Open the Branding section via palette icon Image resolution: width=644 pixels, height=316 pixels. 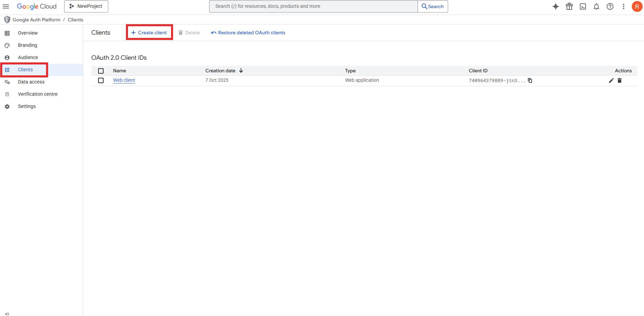point(7,45)
